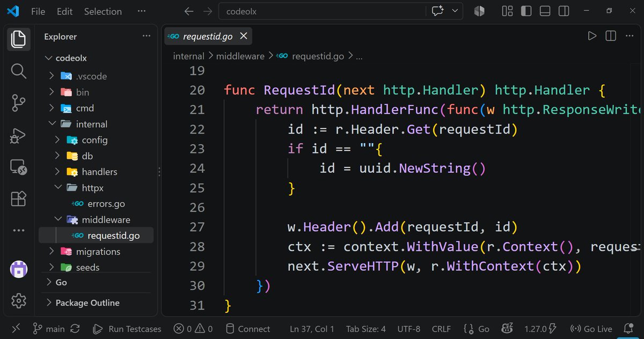Open the Explorer view in activity bar
Viewport: 644px width, 339px height.
coord(18,39)
